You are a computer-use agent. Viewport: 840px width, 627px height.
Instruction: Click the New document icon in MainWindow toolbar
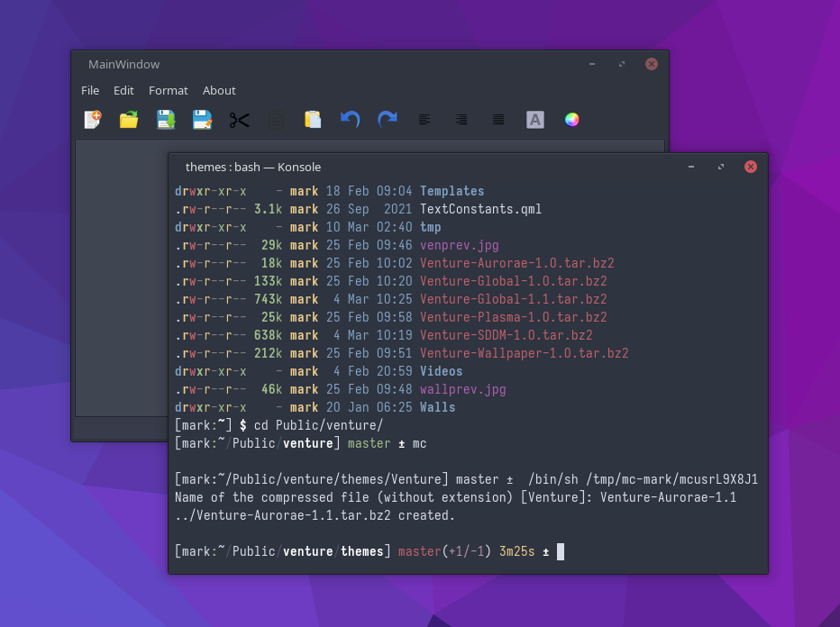click(x=92, y=120)
